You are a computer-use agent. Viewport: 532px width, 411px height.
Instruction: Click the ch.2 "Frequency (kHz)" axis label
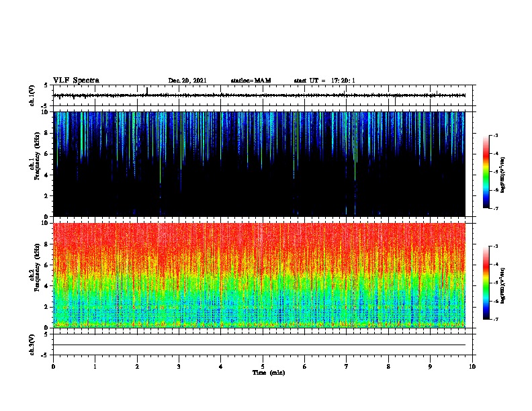(x=38, y=267)
